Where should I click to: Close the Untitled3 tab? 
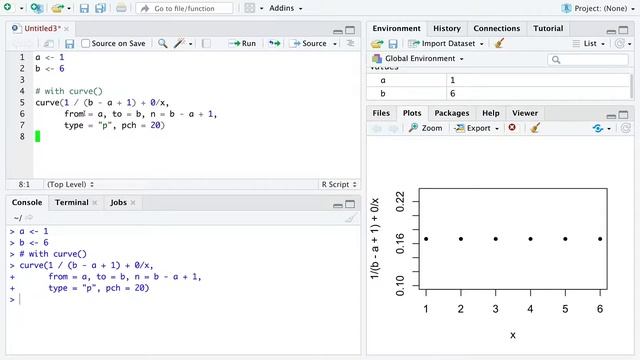click(66, 29)
